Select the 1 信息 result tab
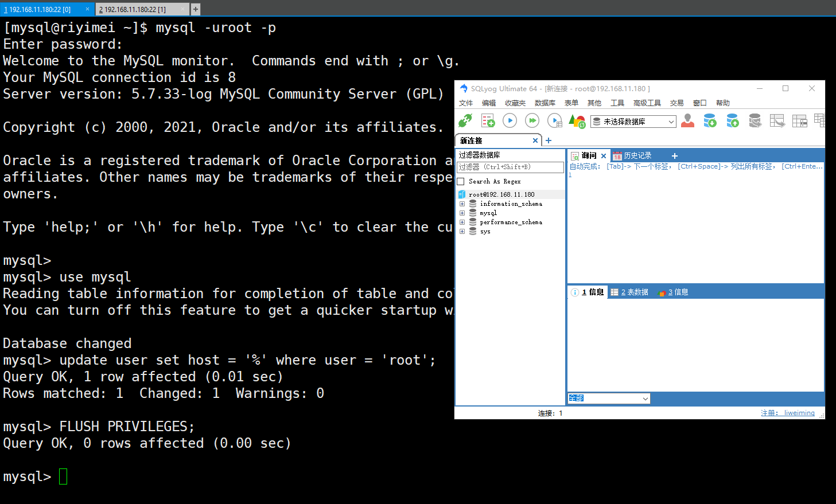This screenshot has width=836, height=504. pyautogui.click(x=588, y=292)
